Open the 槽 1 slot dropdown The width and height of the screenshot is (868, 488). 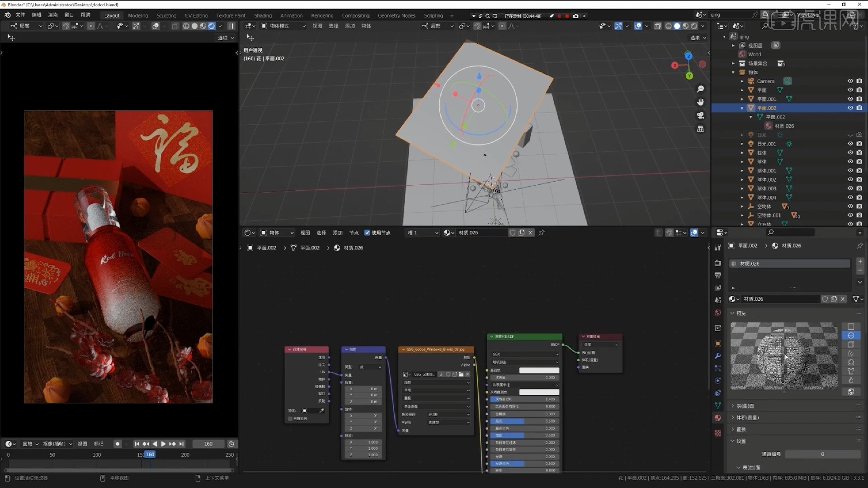click(422, 233)
